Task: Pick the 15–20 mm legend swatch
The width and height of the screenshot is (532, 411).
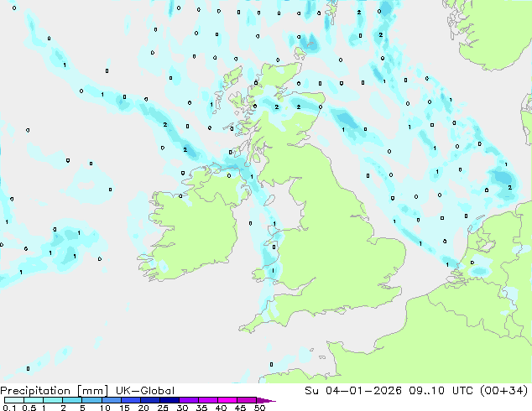Action: [130, 400]
